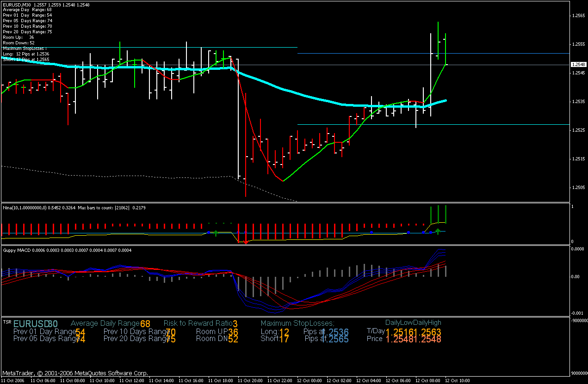This screenshot has height=384, width=588.
Task: Select the Maximum StopLosses; heading in bottom panel
Action: point(297,323)
